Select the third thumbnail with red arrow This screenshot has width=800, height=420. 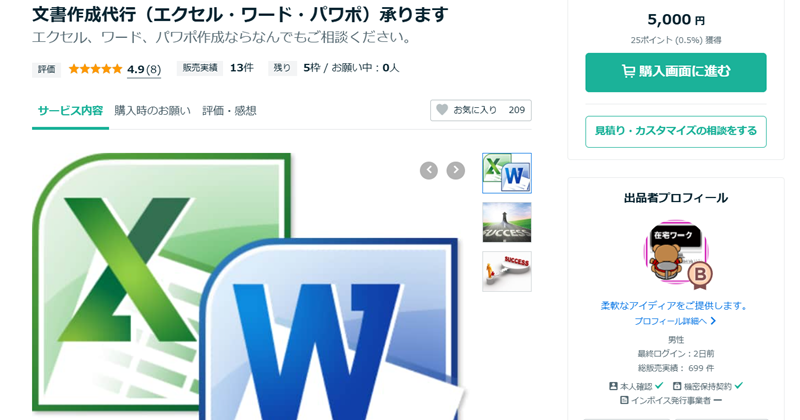[x=507, y=271]
